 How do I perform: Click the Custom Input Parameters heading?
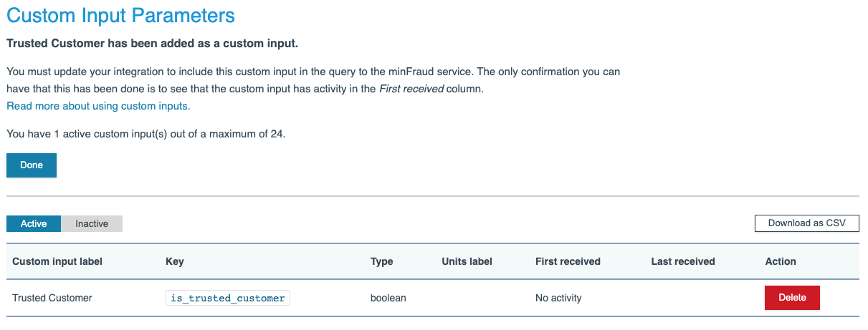(120, 15)
